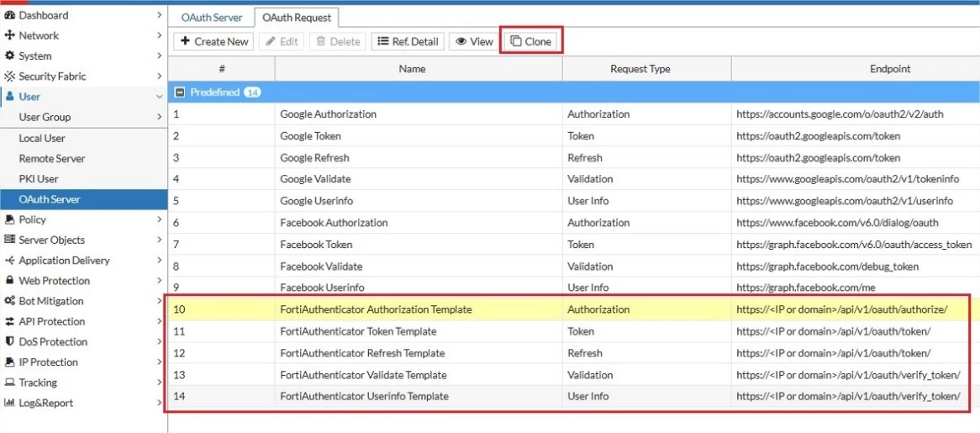Click the DoS Protection shield icon
Viewport: 980px width, 433px height.
(x=9, y=342)
